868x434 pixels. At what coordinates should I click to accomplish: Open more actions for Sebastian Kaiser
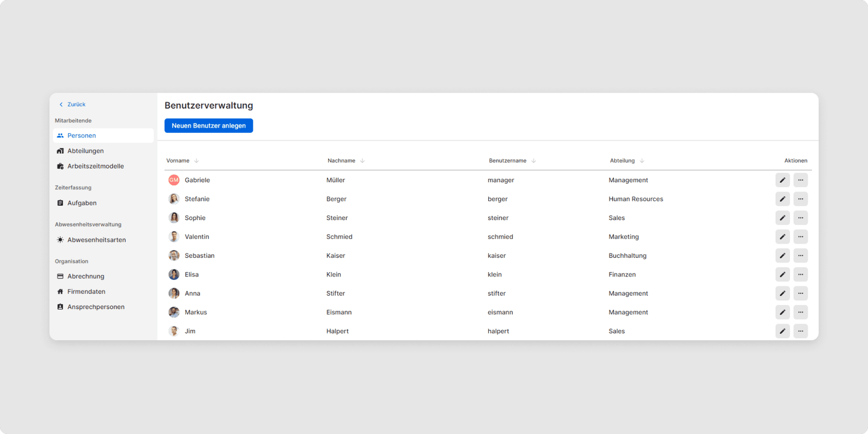(x=801, y=255)
